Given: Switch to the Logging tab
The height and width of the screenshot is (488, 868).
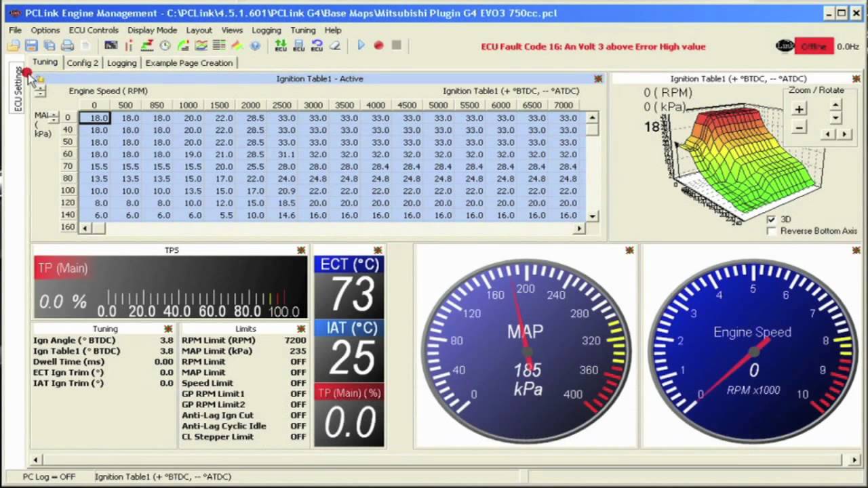Looking at the screenshot, I should (122, 63).
